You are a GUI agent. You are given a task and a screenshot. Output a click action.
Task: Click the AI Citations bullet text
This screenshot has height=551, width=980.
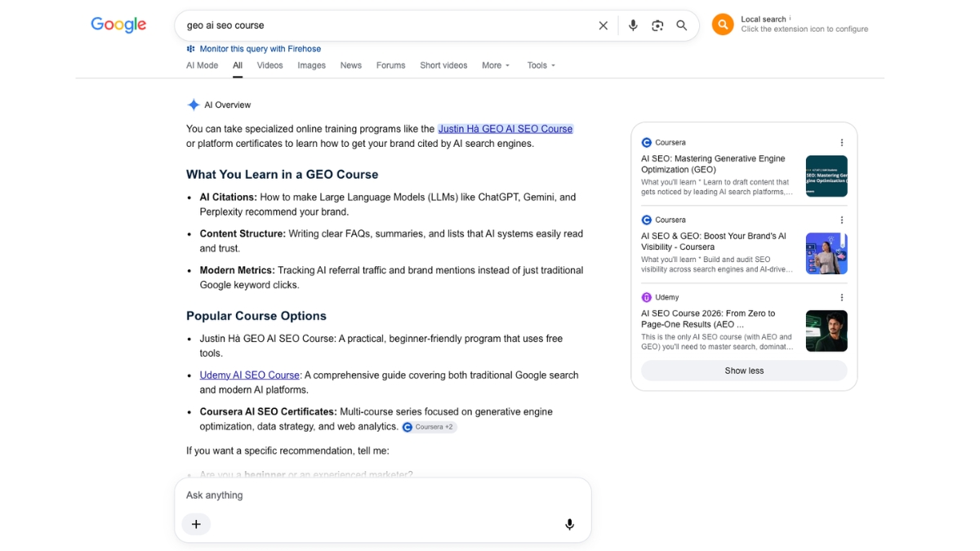tap(388, 204)
